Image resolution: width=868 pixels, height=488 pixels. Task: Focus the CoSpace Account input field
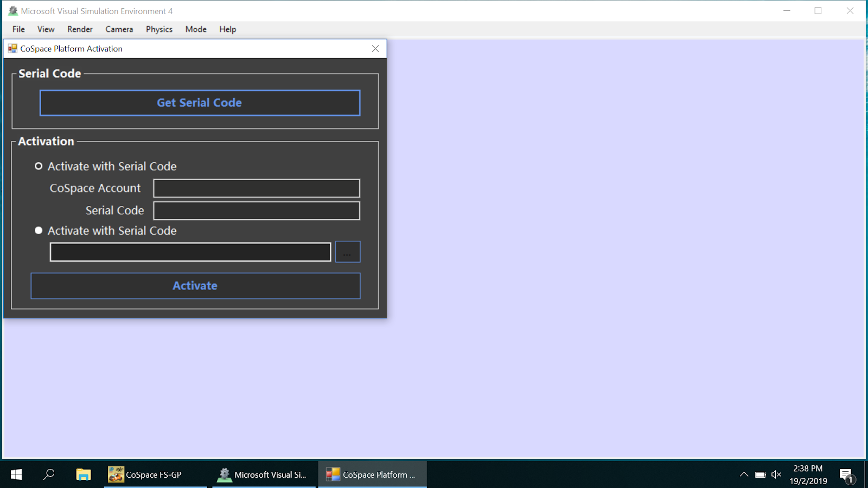[257, 188]
